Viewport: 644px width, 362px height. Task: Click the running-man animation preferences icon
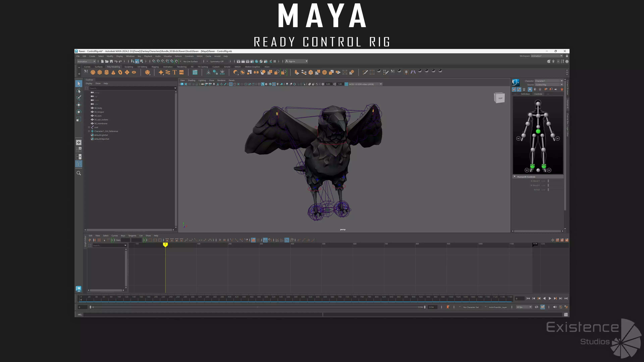[x=566, y=307]
